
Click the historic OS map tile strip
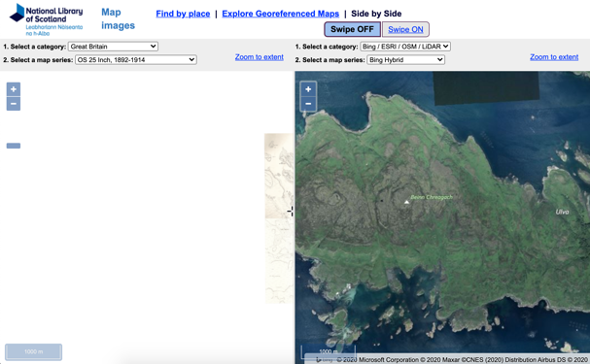(279, 217)
